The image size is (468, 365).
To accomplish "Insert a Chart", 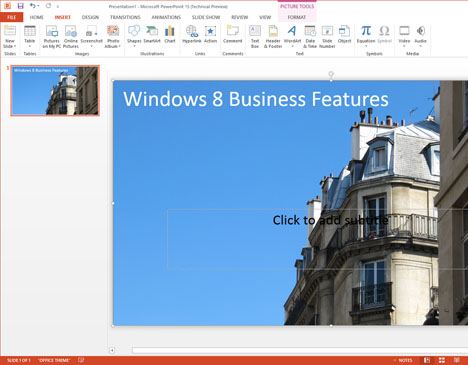I will tap(170, 31).
